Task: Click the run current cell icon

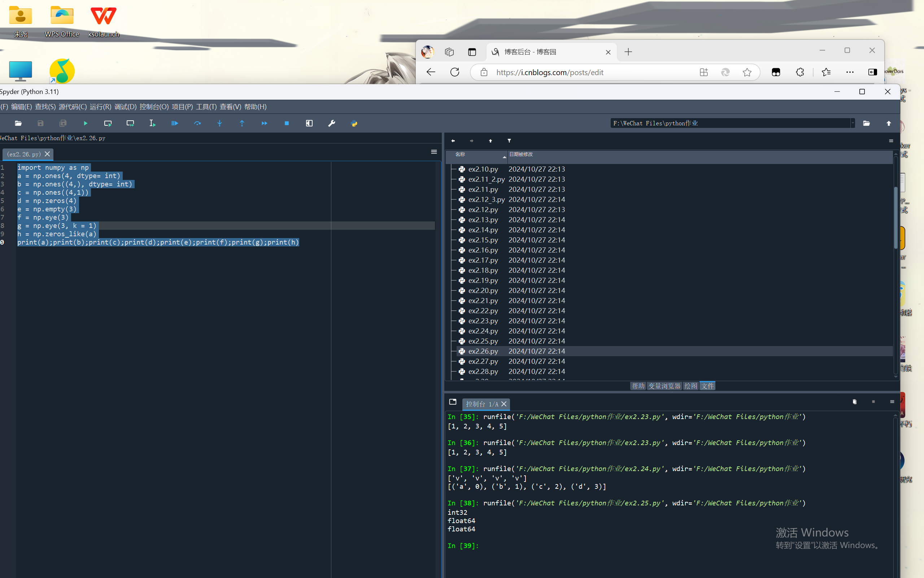Action: click(108, 123)
